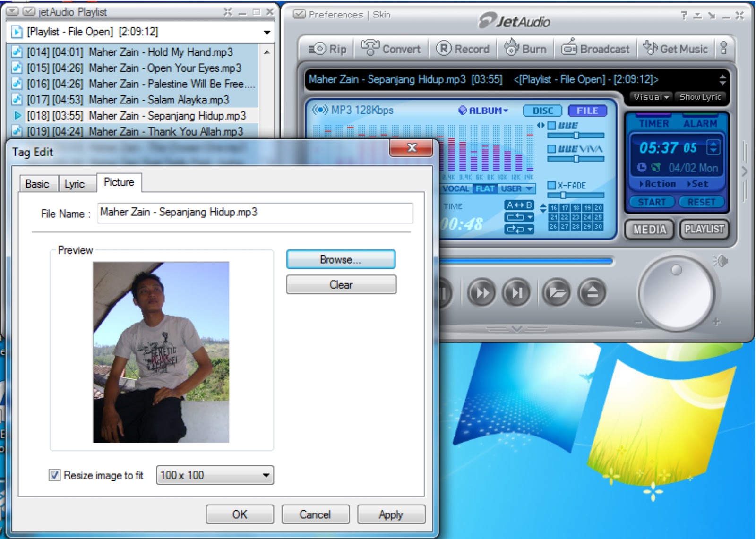Click the Apply button

coord(391,514)
